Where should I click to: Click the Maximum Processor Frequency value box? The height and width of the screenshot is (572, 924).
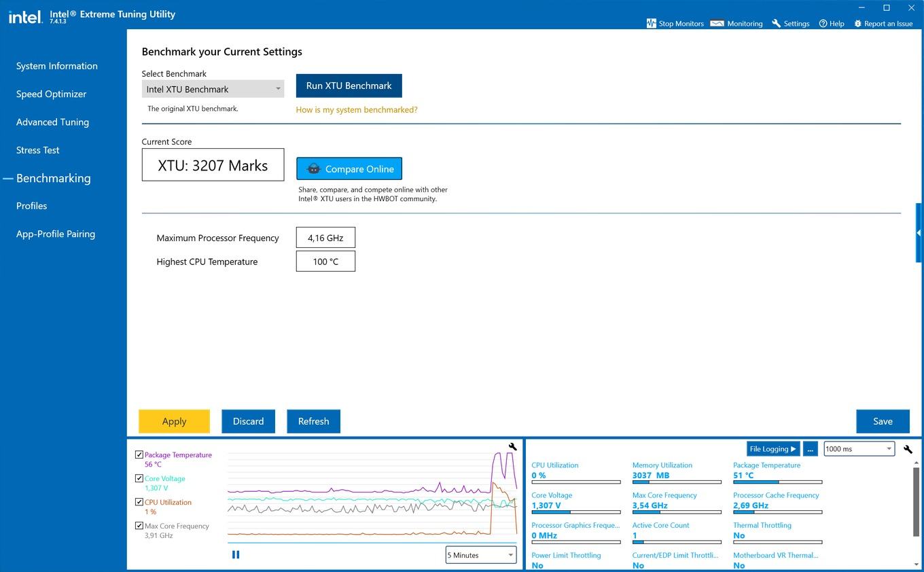pyautogui.click(x=325, y=238)
